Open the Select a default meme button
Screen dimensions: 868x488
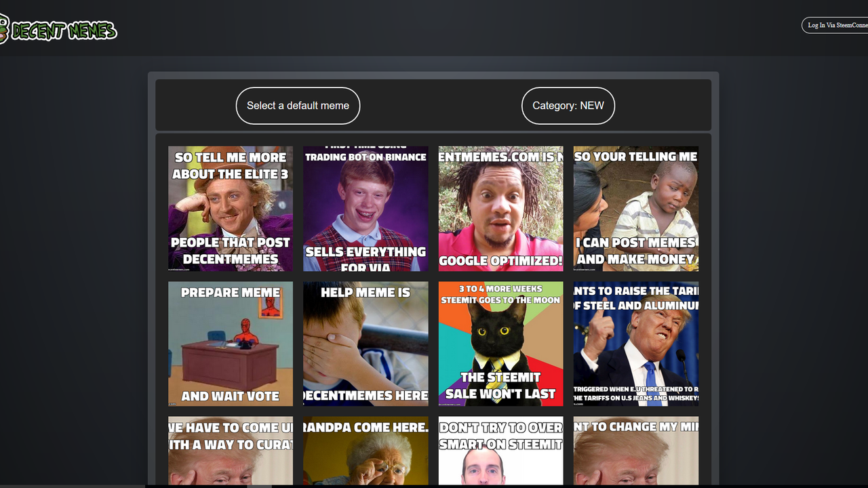click(298, 106)
